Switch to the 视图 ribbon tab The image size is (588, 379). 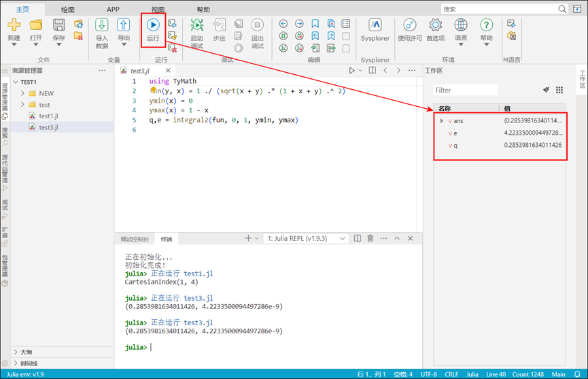[x=158, y=10]
